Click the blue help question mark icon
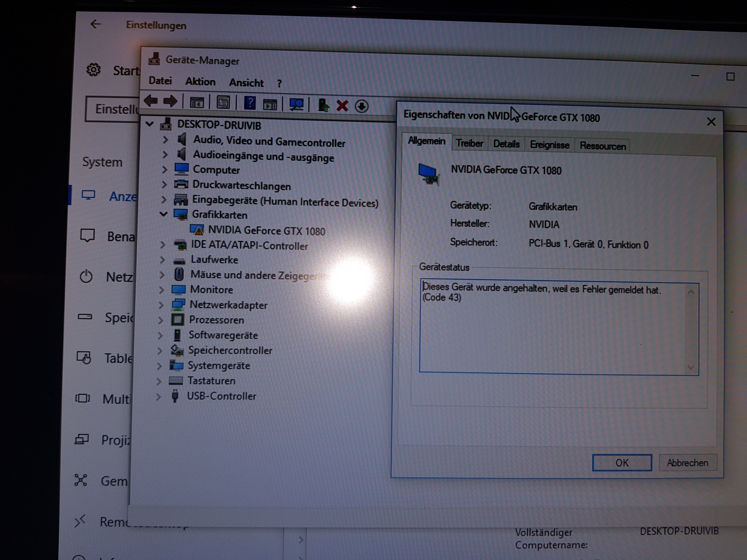Screen dimensions: 747x560 [250, 103]
